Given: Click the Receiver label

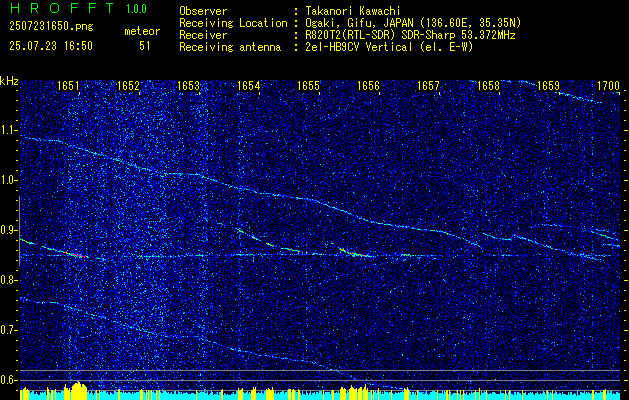Looking at the screenshot, I should pyautogui.click(x=203, y=35).
